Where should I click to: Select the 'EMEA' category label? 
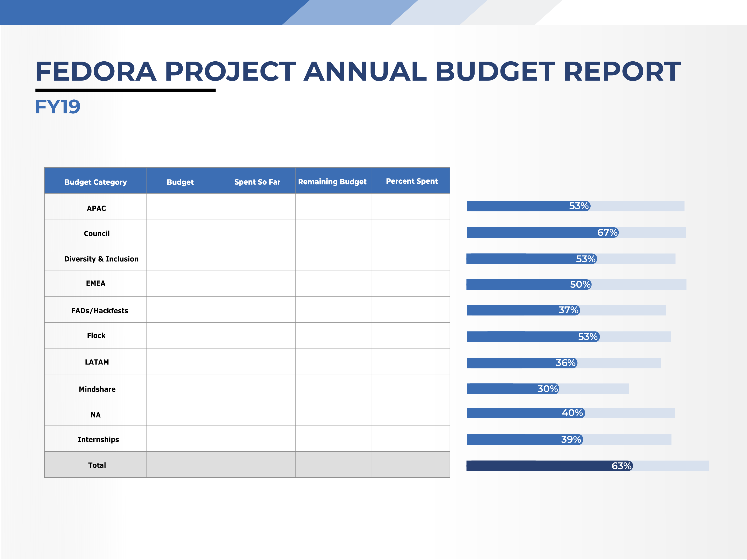pos(95,283)
